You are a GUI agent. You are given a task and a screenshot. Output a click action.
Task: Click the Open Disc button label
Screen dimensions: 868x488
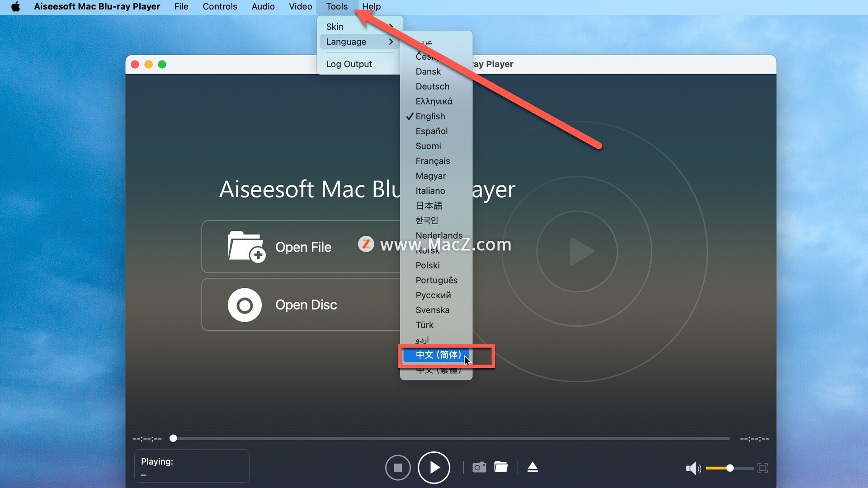point(306,305)
